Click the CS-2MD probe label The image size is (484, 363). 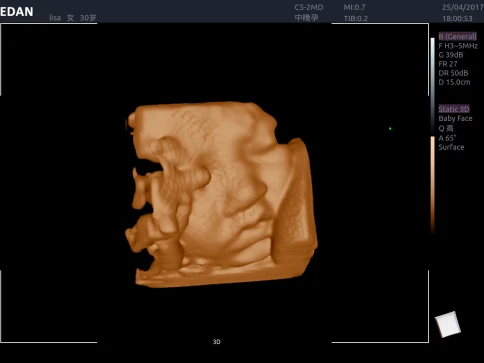point(309,7)
